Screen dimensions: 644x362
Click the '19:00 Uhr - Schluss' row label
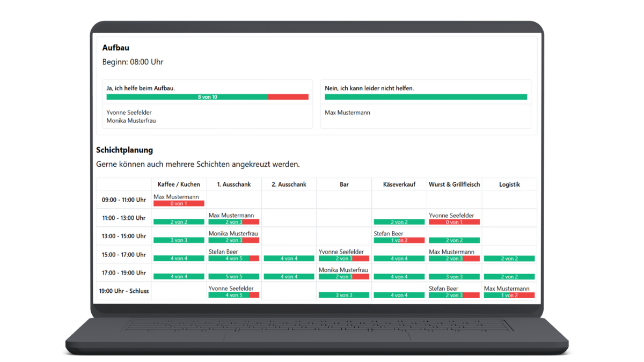coord(124,291)
